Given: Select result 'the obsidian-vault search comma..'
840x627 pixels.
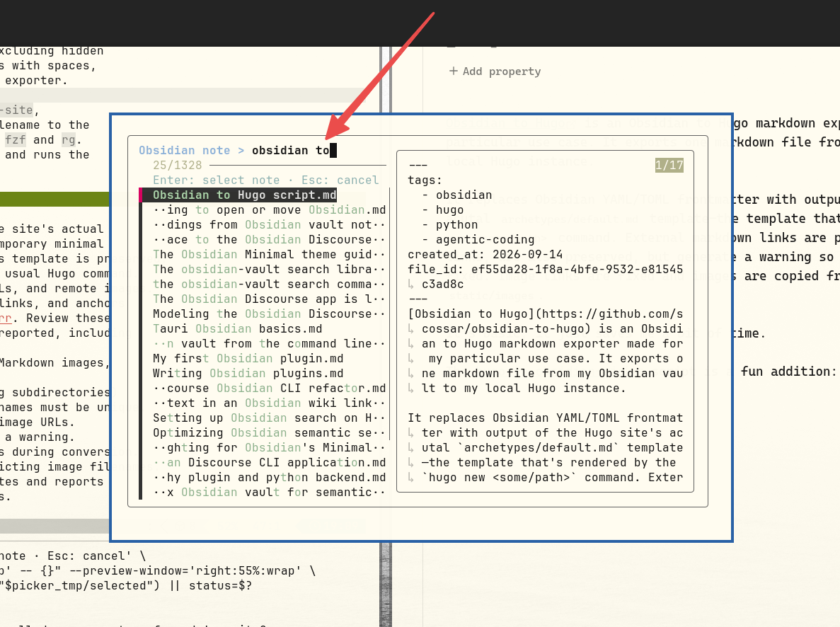Looking at the screenshot, I should click(x=269, y=284).
